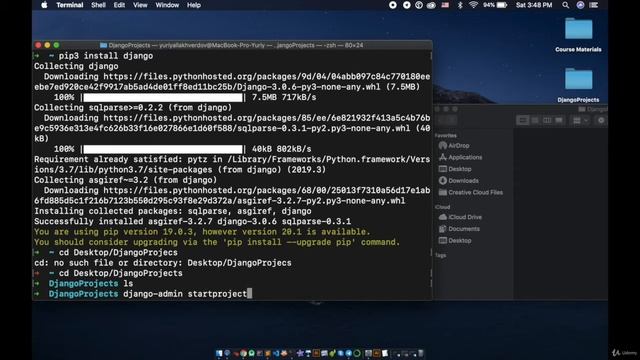Select Desktop under iCloud in Finder
This screenshot has height=360, width=640.
(455, 241)
